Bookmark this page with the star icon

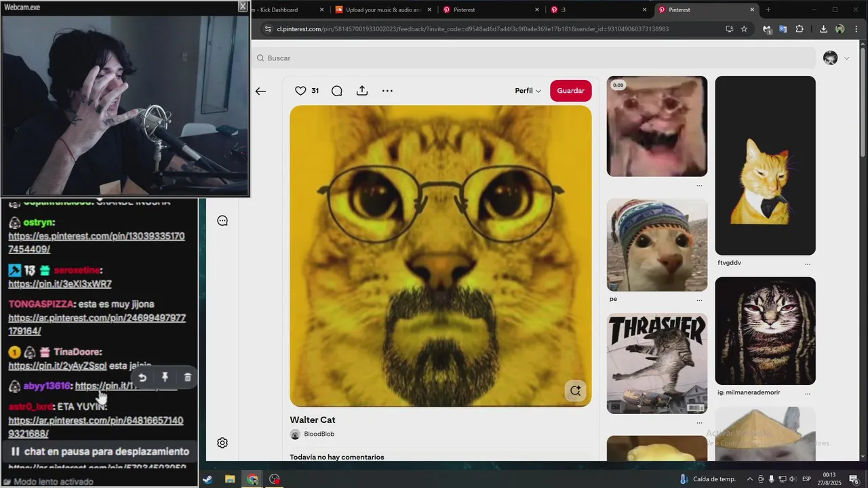744,29
